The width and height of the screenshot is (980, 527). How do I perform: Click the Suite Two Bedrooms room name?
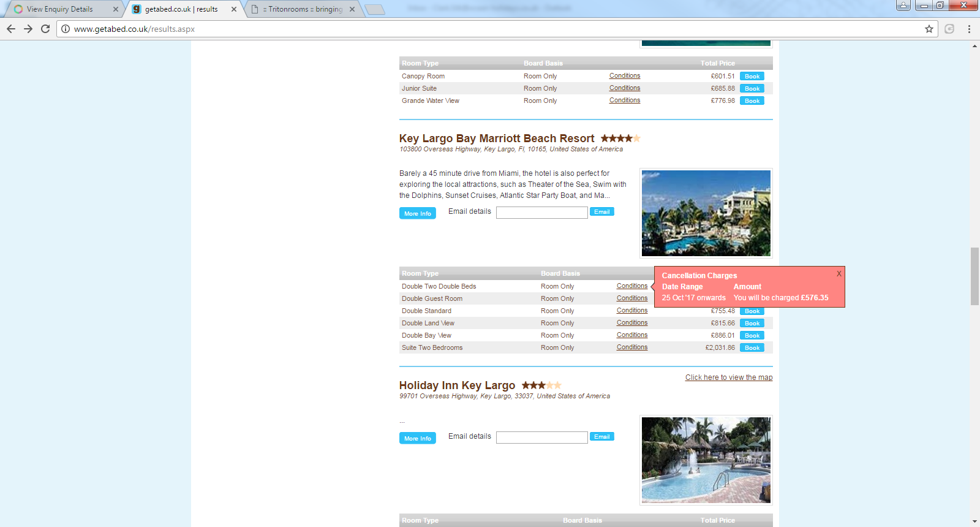click(432, 347)
